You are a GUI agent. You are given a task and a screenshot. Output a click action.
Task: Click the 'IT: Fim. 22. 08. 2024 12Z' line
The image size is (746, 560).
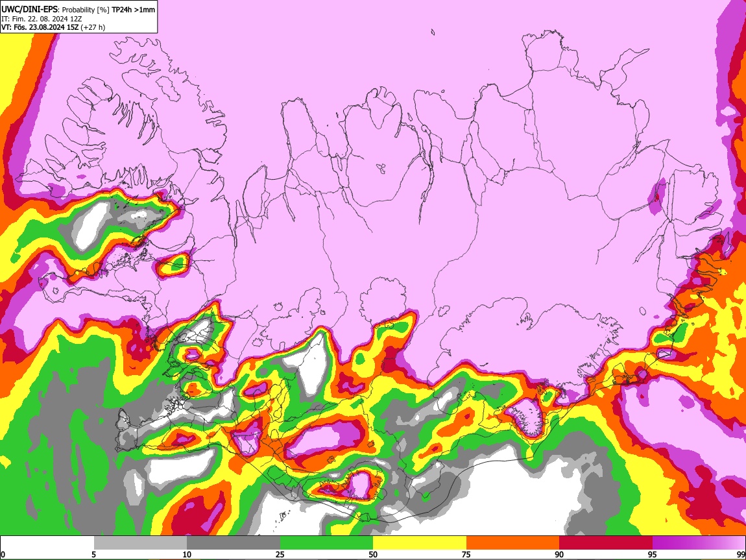click(x=42, y=19)
